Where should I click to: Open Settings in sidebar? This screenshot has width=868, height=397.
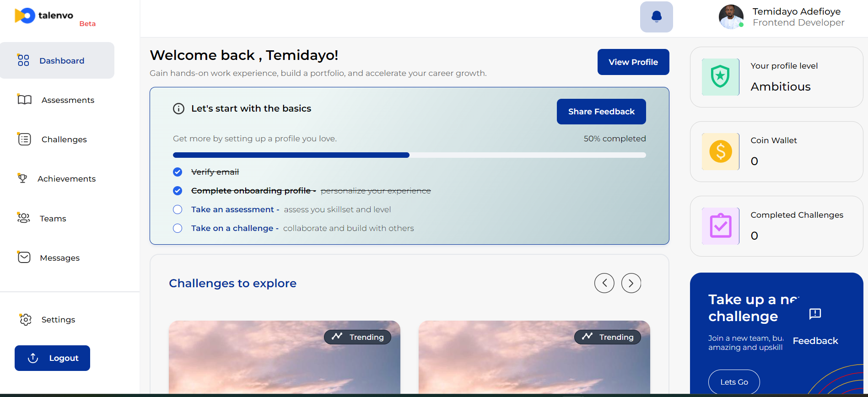(57, 319)
